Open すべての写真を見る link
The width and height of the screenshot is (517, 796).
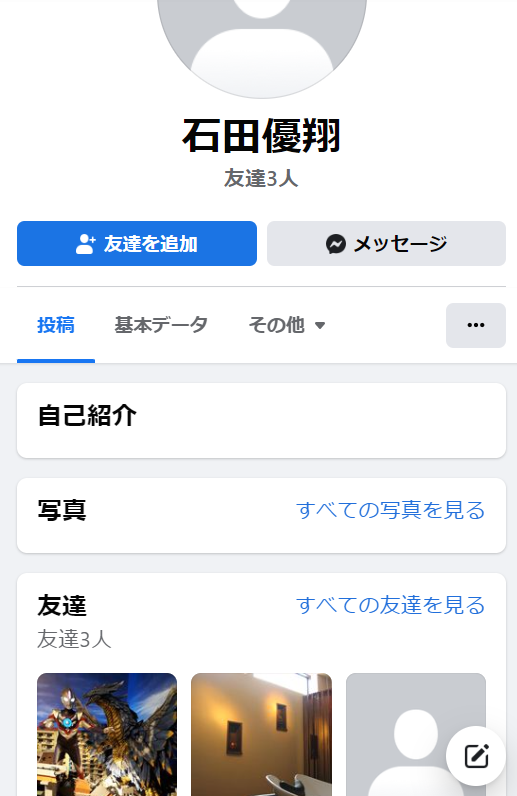391,510
